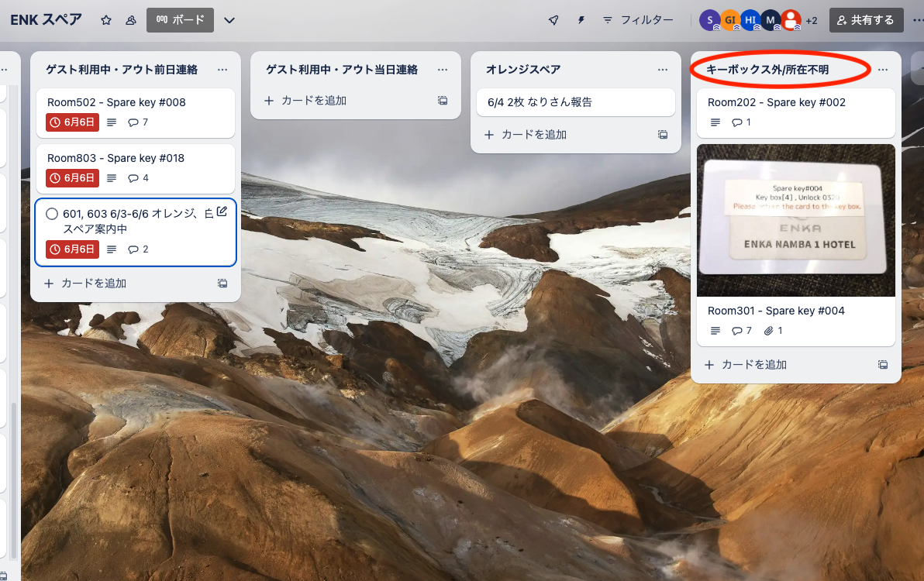Open the rocket power-ups icon

(553, 20)
